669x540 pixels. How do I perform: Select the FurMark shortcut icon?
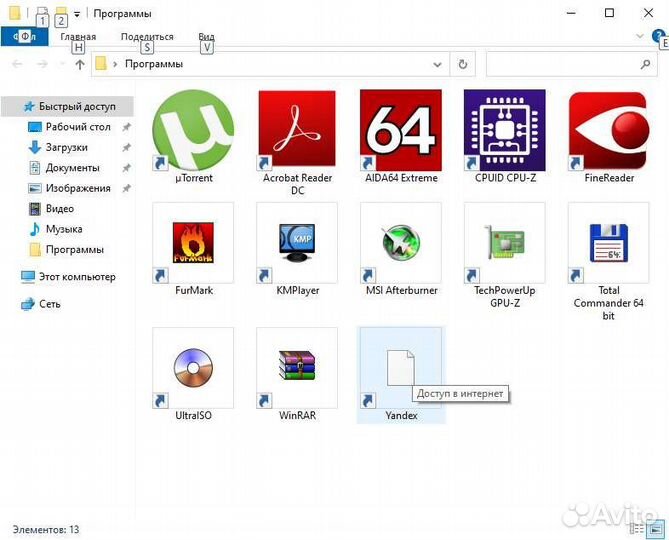(x=193, y=243)
